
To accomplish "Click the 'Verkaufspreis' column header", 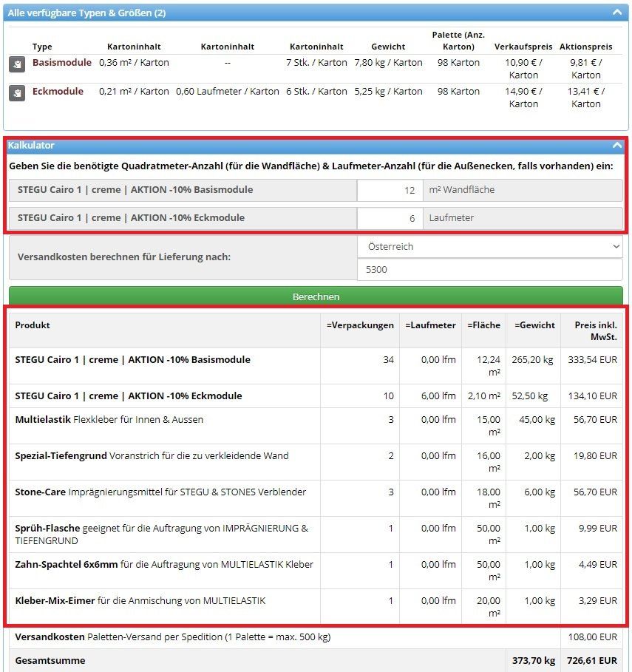I will (523, 47).
